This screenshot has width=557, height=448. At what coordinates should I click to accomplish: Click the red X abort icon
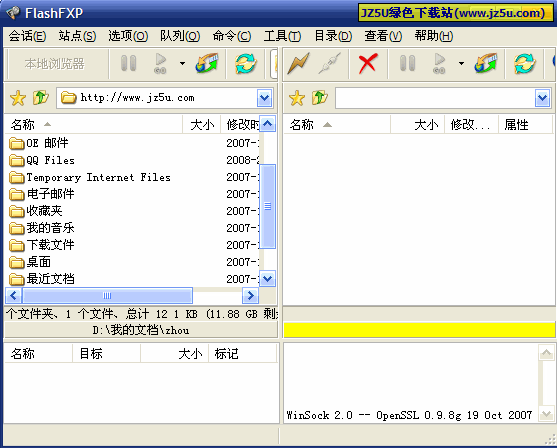coord(368,64)
